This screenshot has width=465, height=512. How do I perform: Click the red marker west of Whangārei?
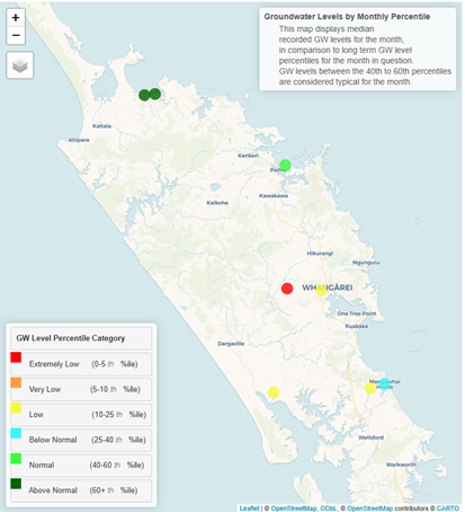(287, 288)
